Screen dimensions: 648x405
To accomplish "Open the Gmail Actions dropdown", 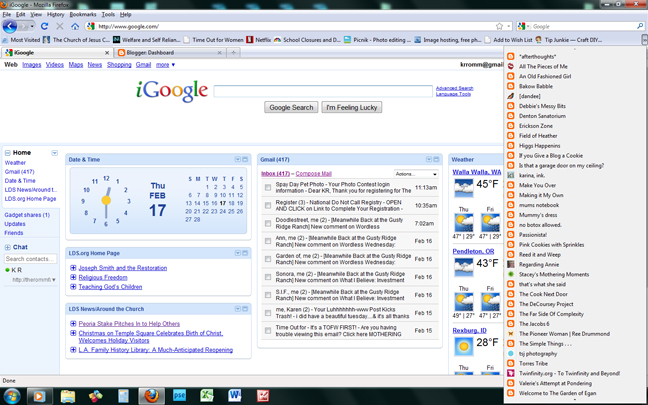I will (416, 174).
